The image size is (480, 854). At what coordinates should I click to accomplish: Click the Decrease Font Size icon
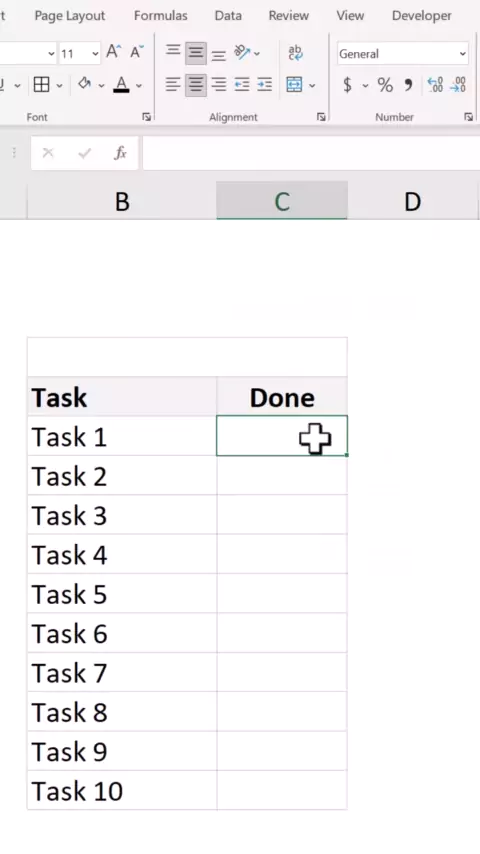[136, 52]
